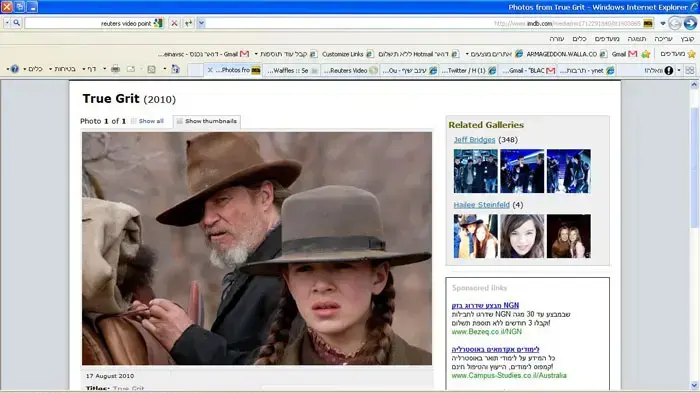This screenshot has height=393, width=700.
Task: Click the Home page icon
Action: click(x=175, y=69)
